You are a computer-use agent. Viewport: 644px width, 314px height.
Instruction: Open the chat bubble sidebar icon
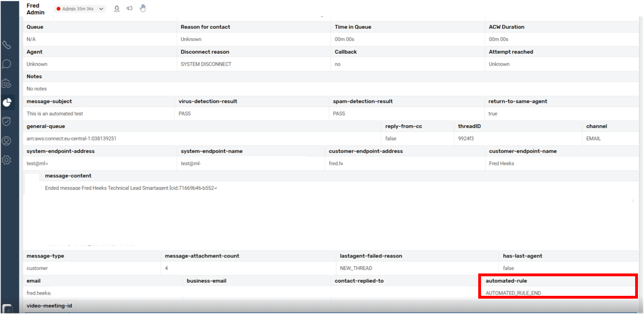7,64
